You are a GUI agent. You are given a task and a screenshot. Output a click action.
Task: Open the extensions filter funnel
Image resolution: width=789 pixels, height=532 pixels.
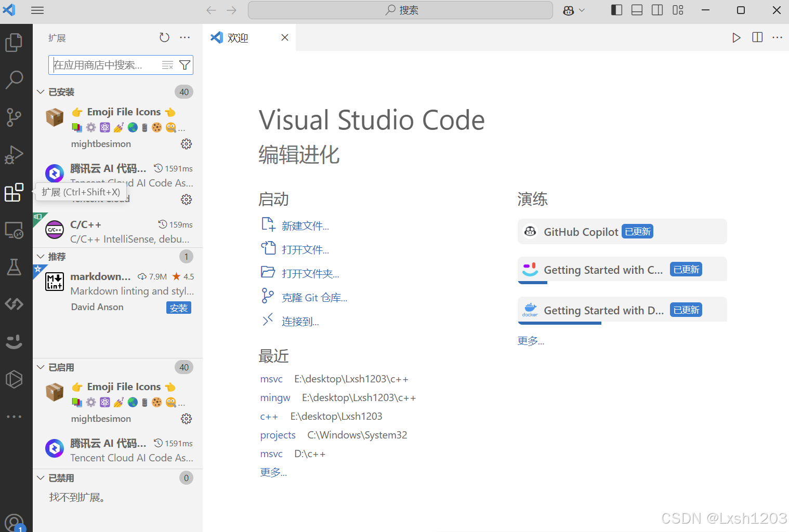tap(185, 65)
